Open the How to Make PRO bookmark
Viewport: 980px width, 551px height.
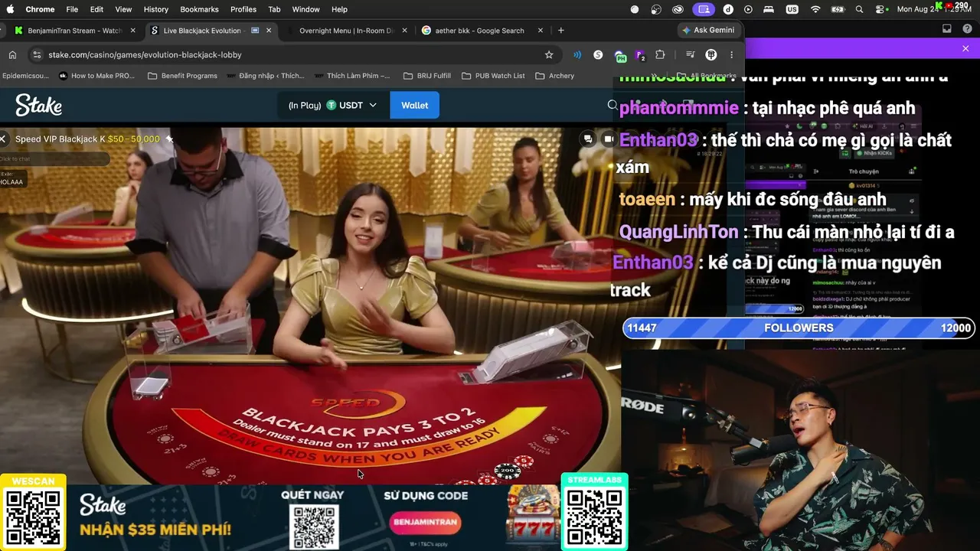click(x=96, y=76)
